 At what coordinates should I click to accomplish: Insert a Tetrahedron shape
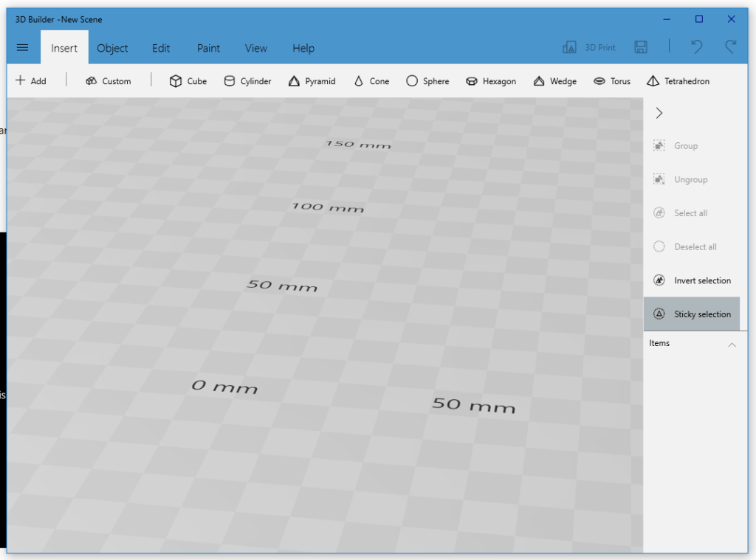(678, 81)
